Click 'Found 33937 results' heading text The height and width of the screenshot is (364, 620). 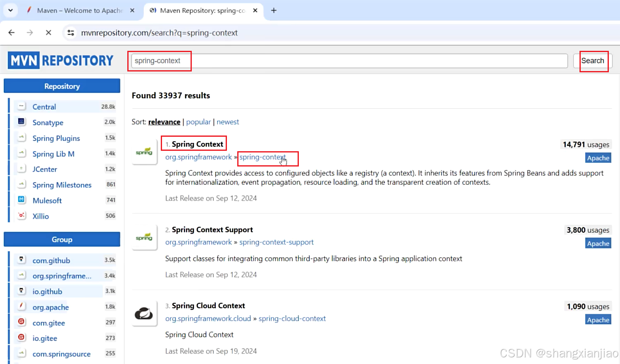(x=171, y=95)
